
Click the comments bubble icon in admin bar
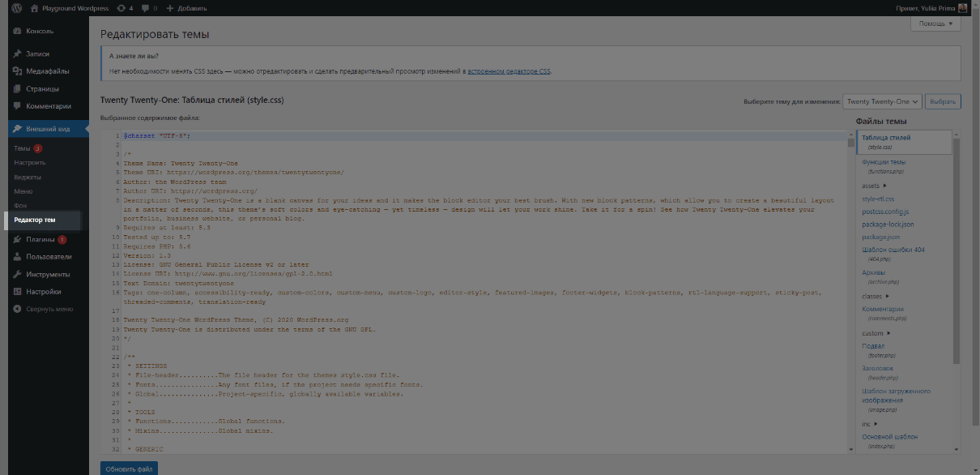(x=144, y=8)
